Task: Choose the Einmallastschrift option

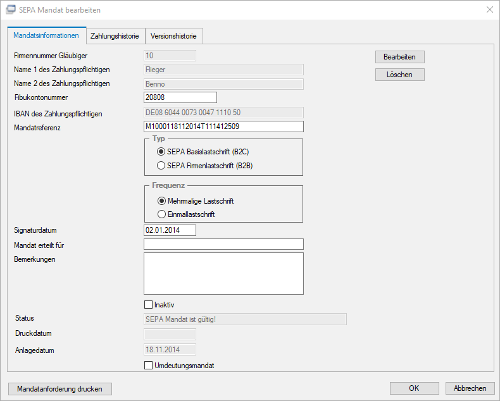Action: pyautogui.click(x=161, y=214)
